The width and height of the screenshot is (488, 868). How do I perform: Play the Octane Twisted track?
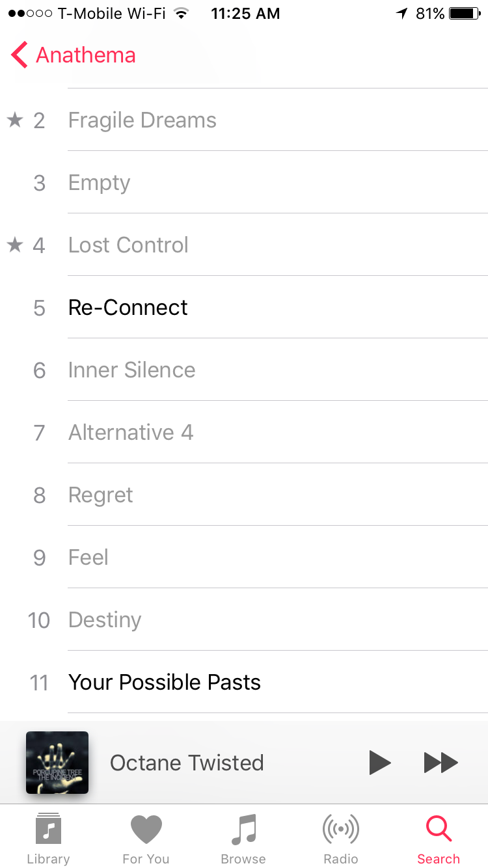coord(379,763)
